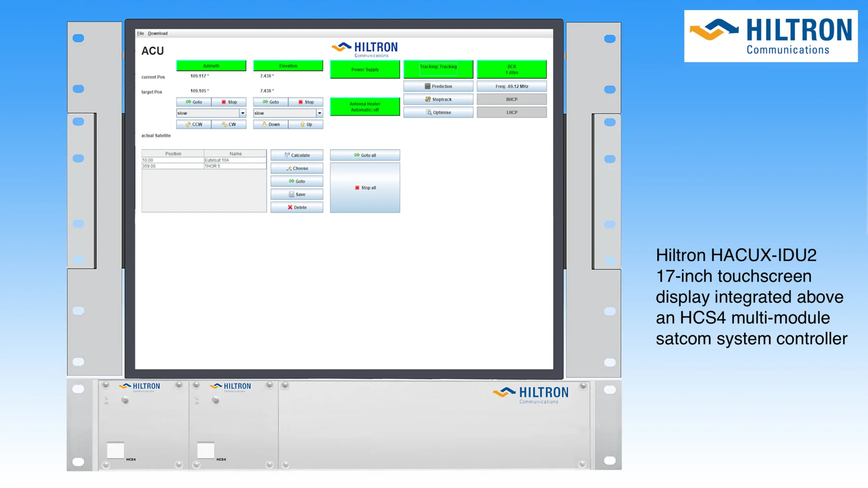Save the satellite entry
This screenshot has height=488, width=868.
click(297, 194)
